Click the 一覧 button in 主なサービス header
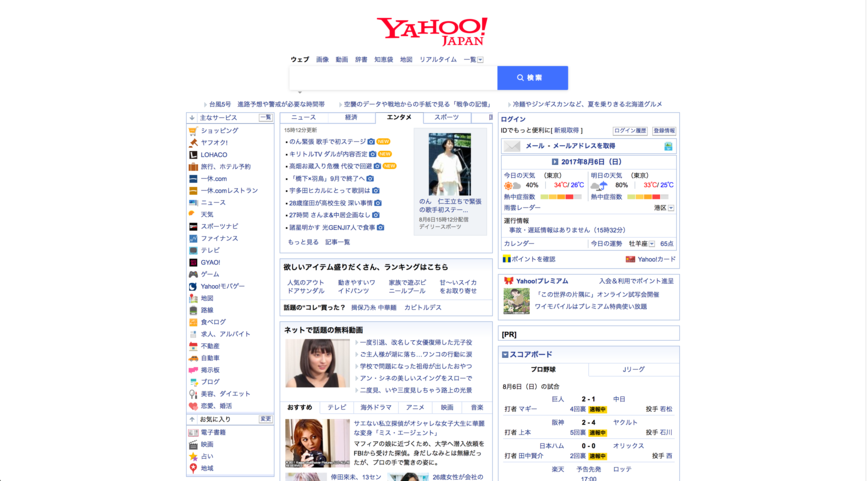 click(x=266, y=118)
